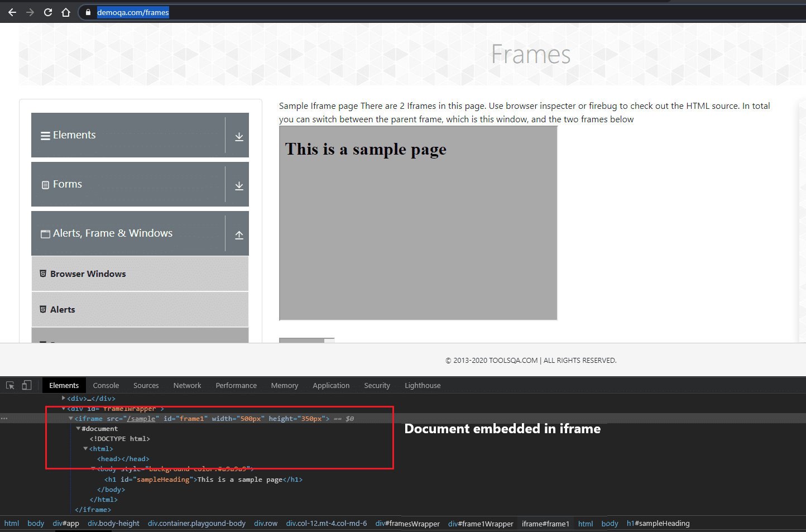
Task: Open the Forms sidebar group header
Action: [x=140, y=184]
